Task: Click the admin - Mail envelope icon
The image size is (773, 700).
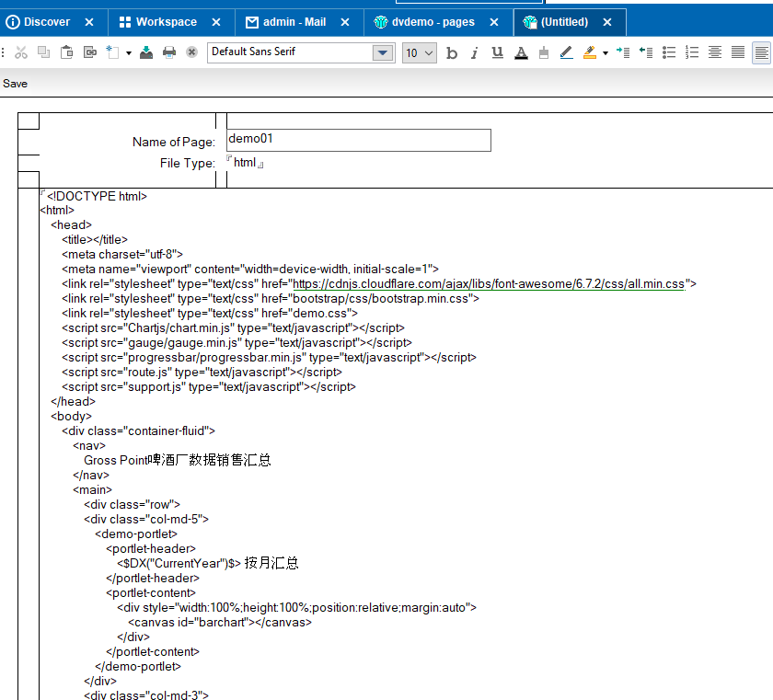Action: 252,22
